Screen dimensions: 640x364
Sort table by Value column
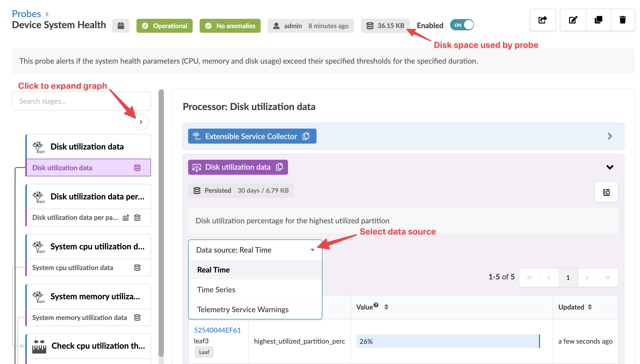(x=386, y=307)
